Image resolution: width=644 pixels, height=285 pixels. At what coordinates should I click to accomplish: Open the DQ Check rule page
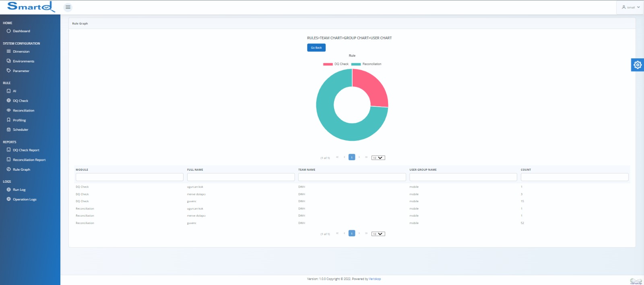[20, 101]
